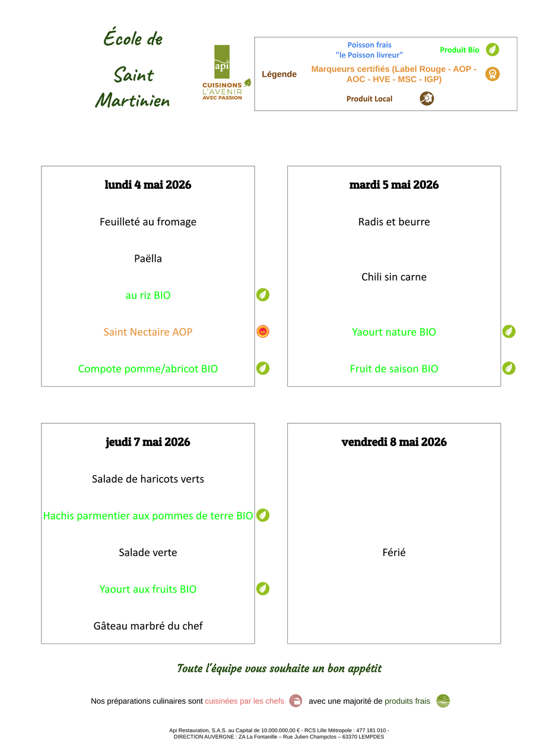Click the École de Saint Martinien title
This screenshot has width=534, height=756.
(x=133, y=69)
